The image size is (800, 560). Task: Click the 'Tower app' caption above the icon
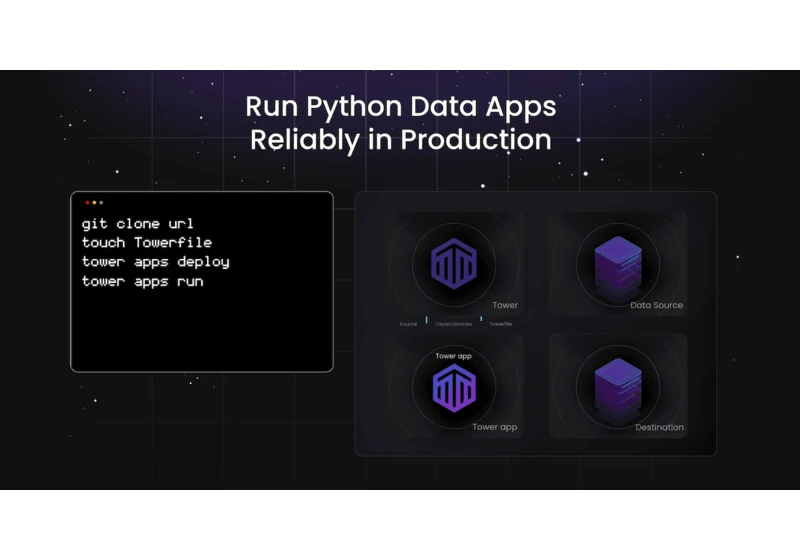coord(454,356)
